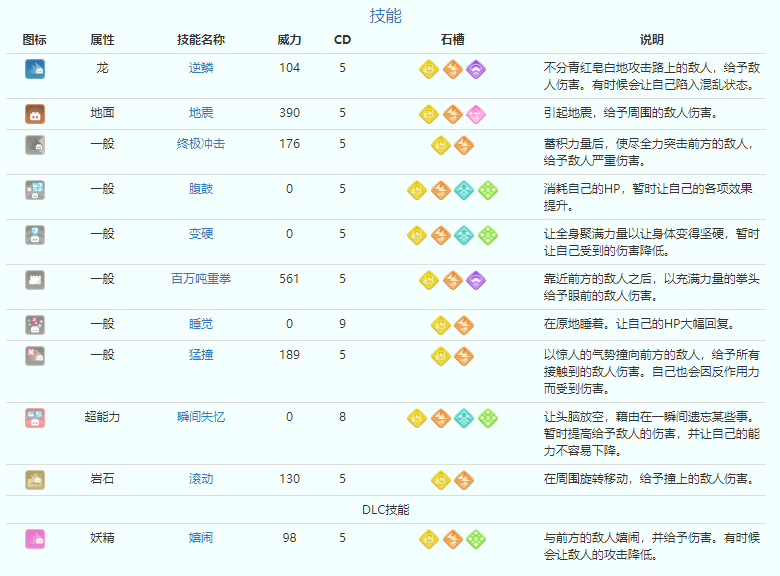Click the skill icon in the 终极冲击 row

click(x=35, y=145)
